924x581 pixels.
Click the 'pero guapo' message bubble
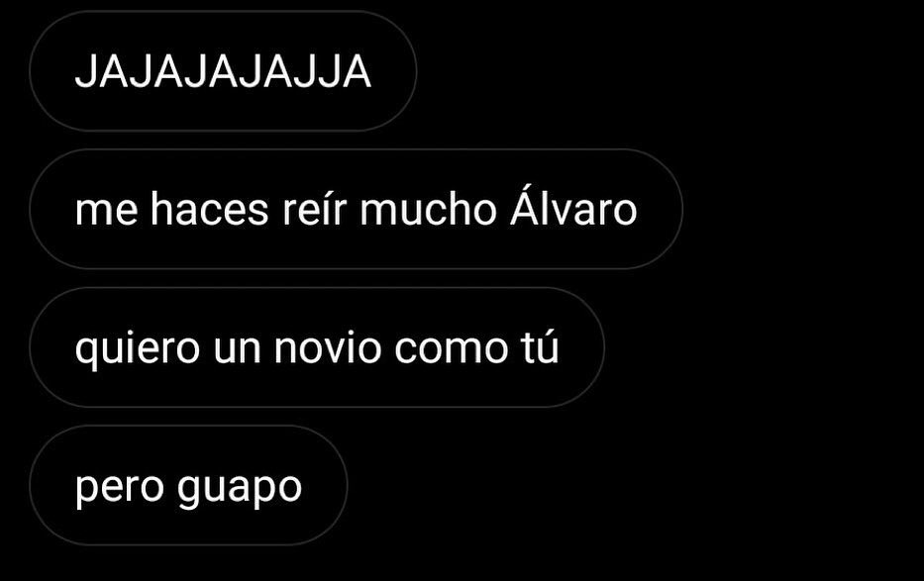[188, 485]
